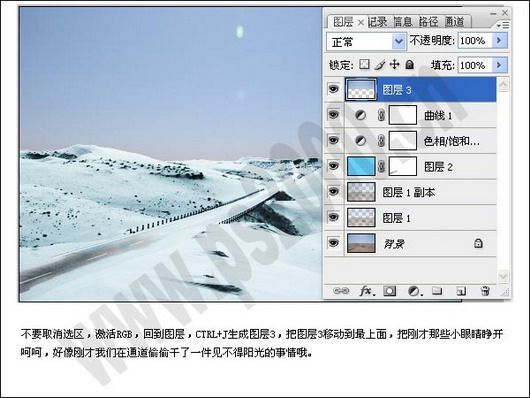This screenshot has height=398, width=530.
Task: Delete layer with trash icon
Action: [x=485, y=291]
